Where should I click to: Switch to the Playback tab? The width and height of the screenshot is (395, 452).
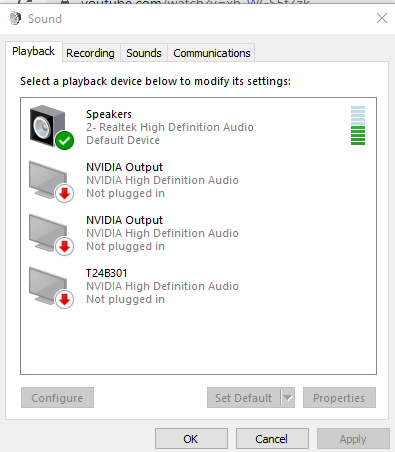tap(34, 51)
